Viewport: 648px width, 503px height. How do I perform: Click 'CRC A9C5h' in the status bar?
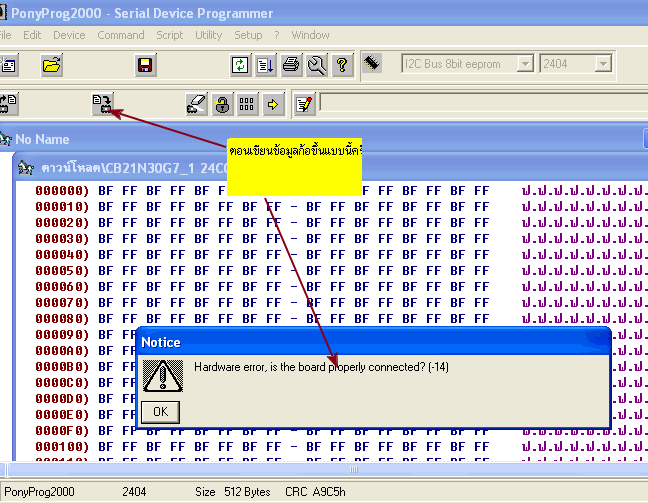315,492
